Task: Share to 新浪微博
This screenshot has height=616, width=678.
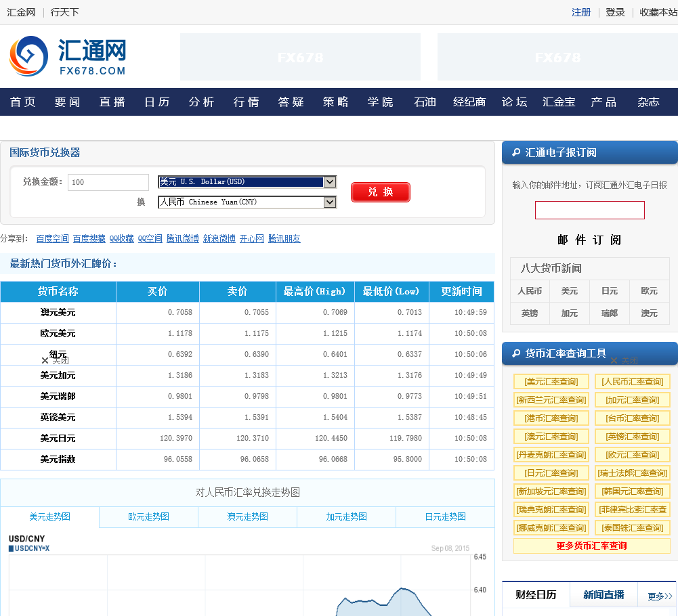Action: [x=219, y=239]
